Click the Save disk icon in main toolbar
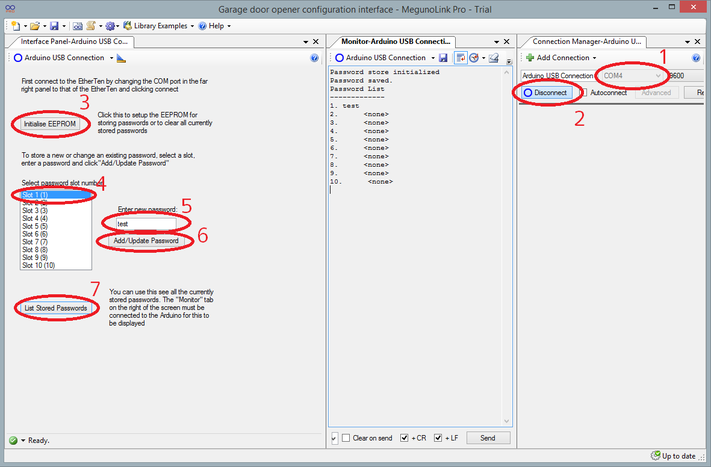The image size is (711, 467). point(54,26)
